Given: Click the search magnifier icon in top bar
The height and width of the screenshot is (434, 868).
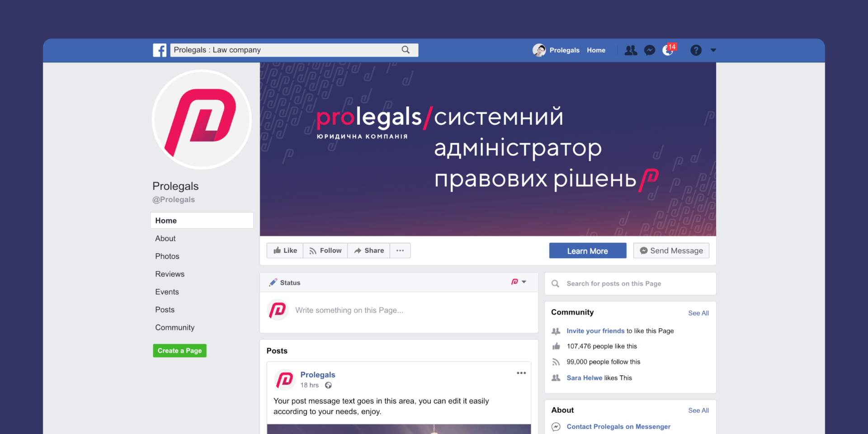Looking at the screenshot, I should click(406, 50).
